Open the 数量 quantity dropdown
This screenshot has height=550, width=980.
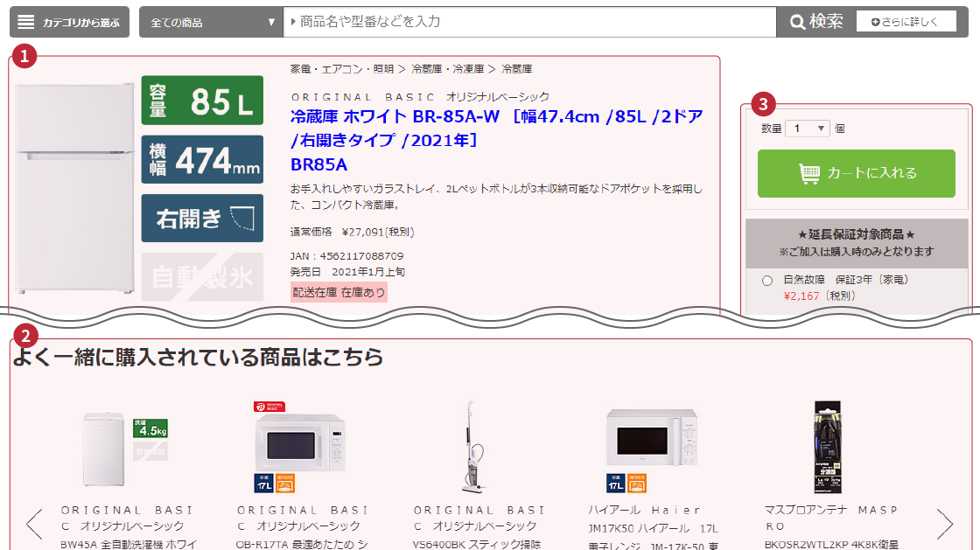(x=807, y=129)
